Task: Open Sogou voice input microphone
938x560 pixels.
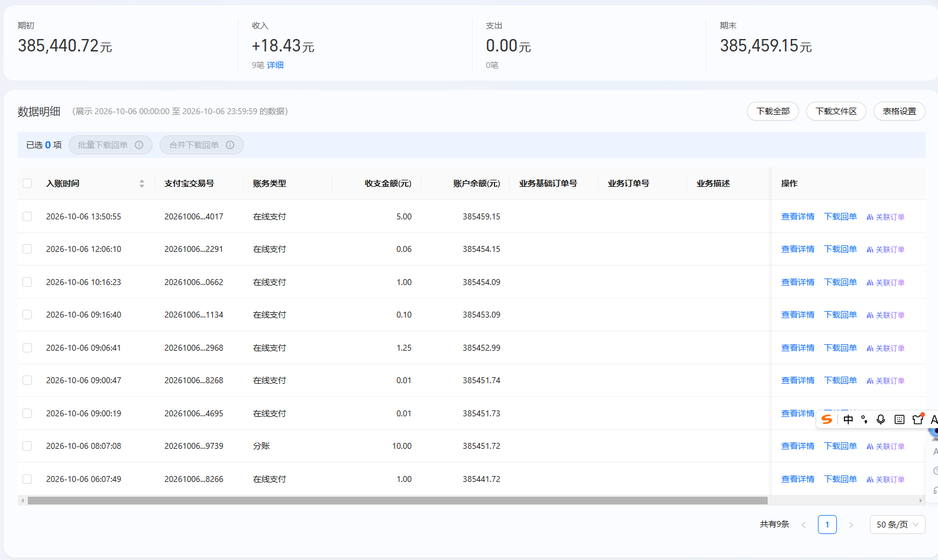Action: click(x=881, y=419)
